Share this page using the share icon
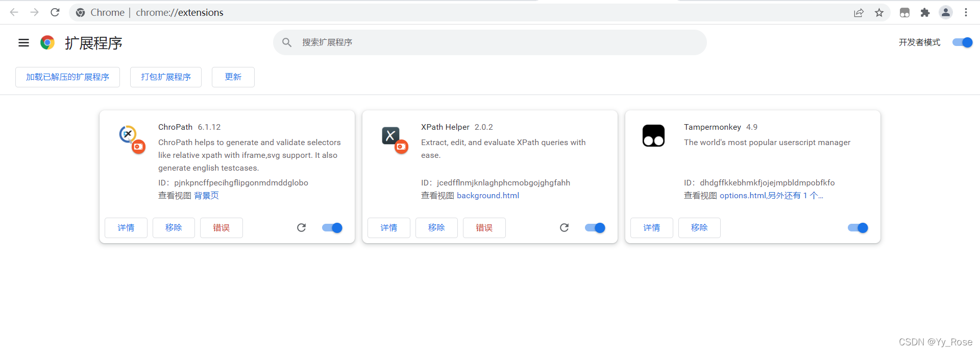The image size is (980, 352). tap(859, 13)
